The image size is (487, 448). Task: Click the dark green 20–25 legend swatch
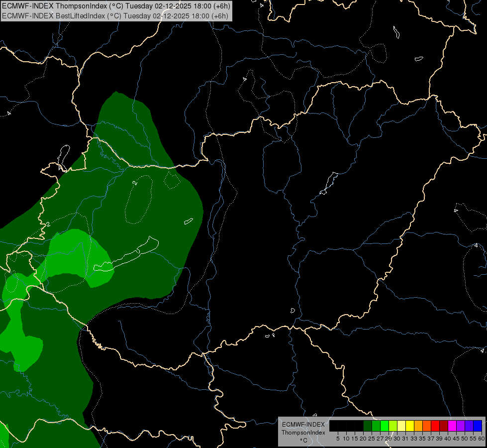pyautogui.click(x=368, y=426)
